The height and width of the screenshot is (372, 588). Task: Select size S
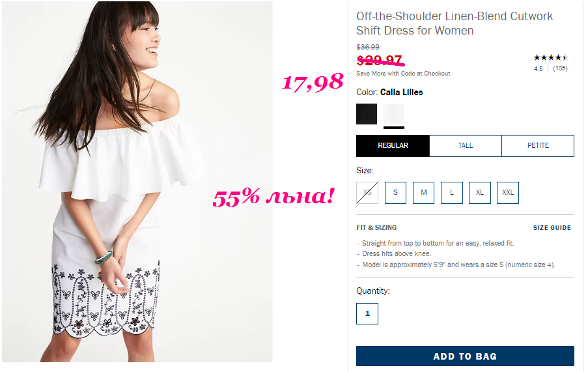395,193
